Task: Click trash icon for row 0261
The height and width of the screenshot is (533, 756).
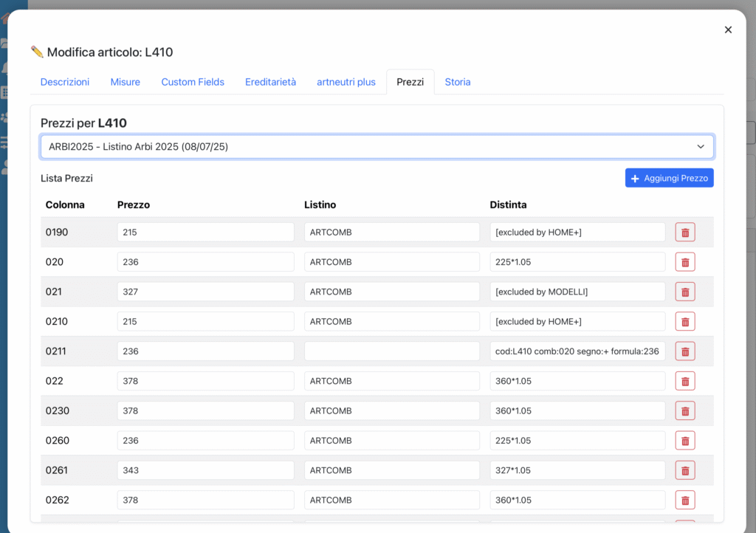Action: click(684, 470)
